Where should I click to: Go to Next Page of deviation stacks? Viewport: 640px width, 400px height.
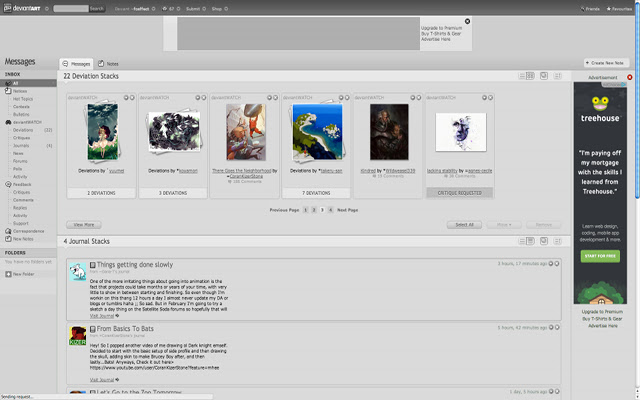[347, 210]
